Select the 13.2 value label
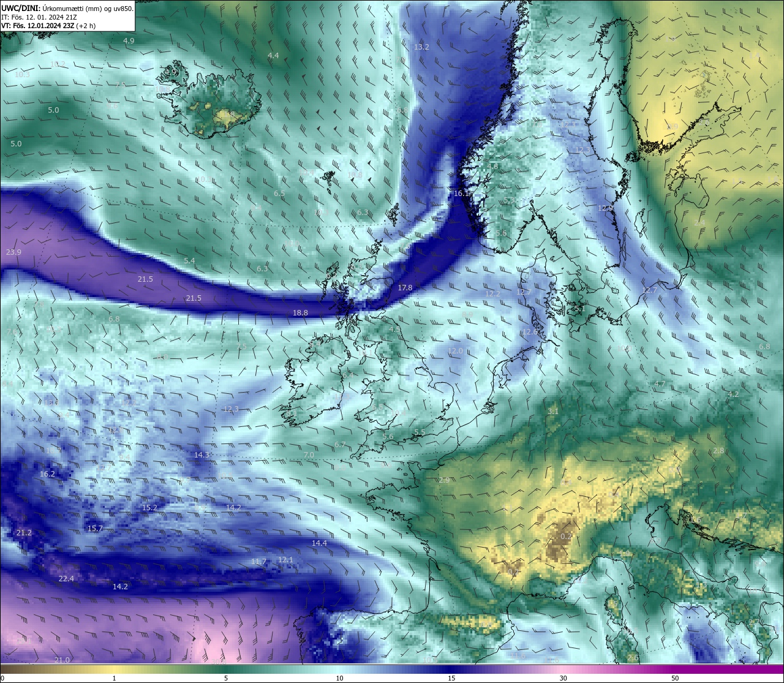Screen dimensions: 784x683 click(x=421, y=47)
